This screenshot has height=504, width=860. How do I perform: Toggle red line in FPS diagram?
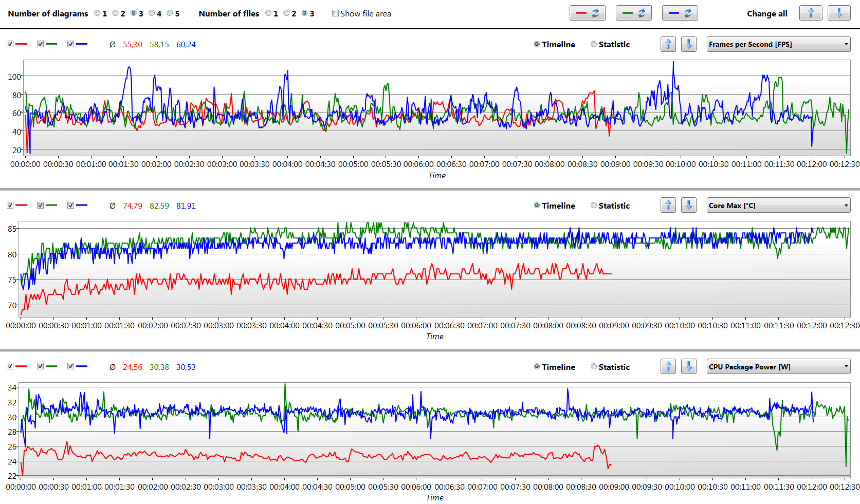pos(10,44)
